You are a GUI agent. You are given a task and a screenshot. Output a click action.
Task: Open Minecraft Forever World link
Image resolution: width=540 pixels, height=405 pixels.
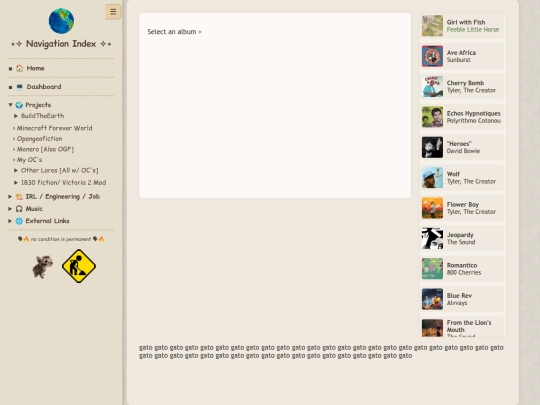tap(54, 128)
